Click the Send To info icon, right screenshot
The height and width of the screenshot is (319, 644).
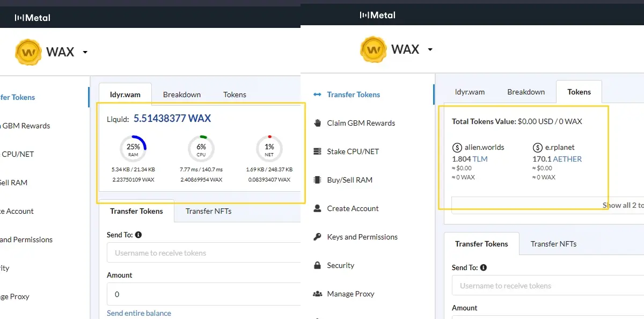pyautogui.click(x=484, y=267)
